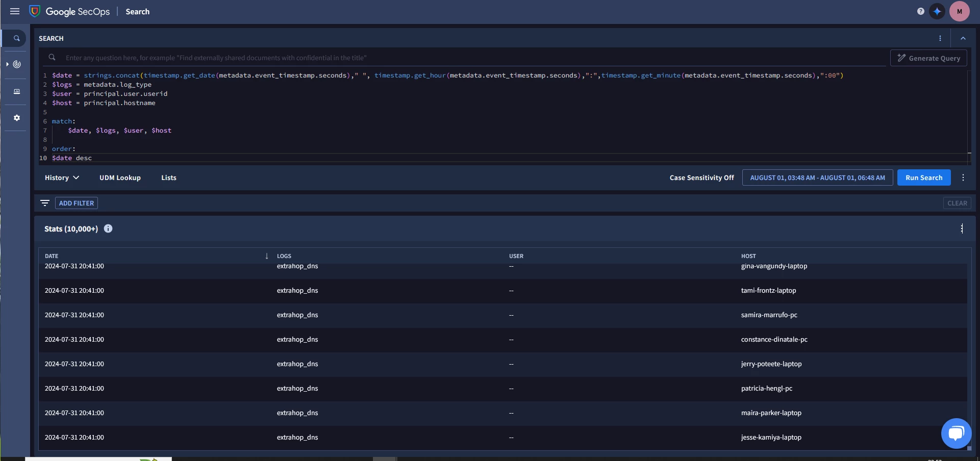
Task: Select host tami-frontz-laptop
Action: tap(768, 291)
